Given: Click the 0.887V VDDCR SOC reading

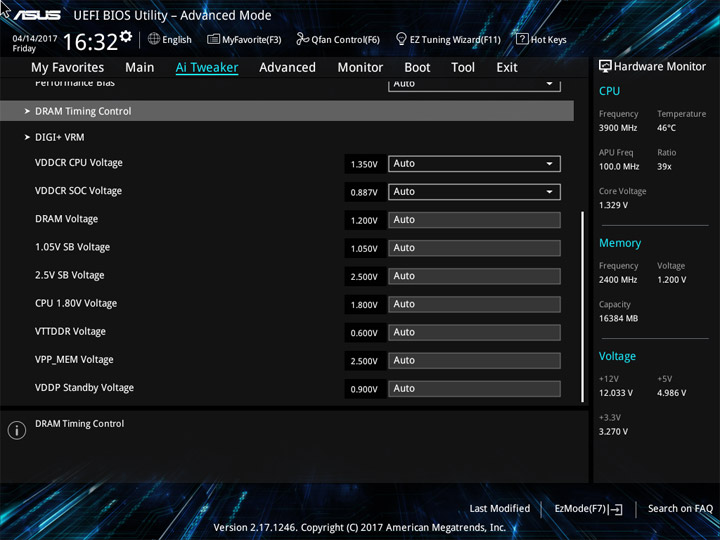Looking at the screenshot, I should coord(364,192).
